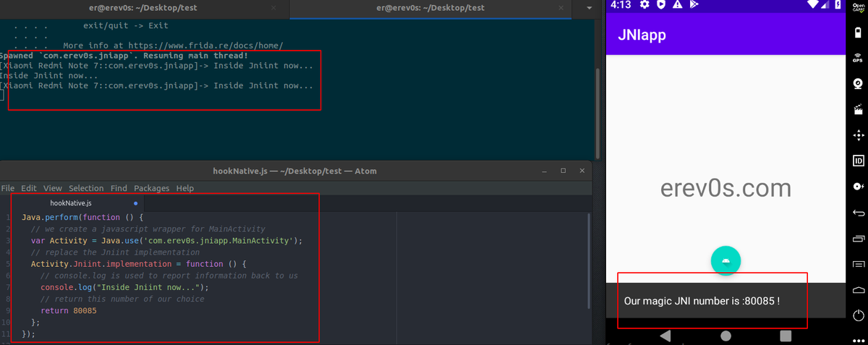868x345 pixels.
Task: Open the GPS widget in emulator sidebar
Action: pos(859,59)
